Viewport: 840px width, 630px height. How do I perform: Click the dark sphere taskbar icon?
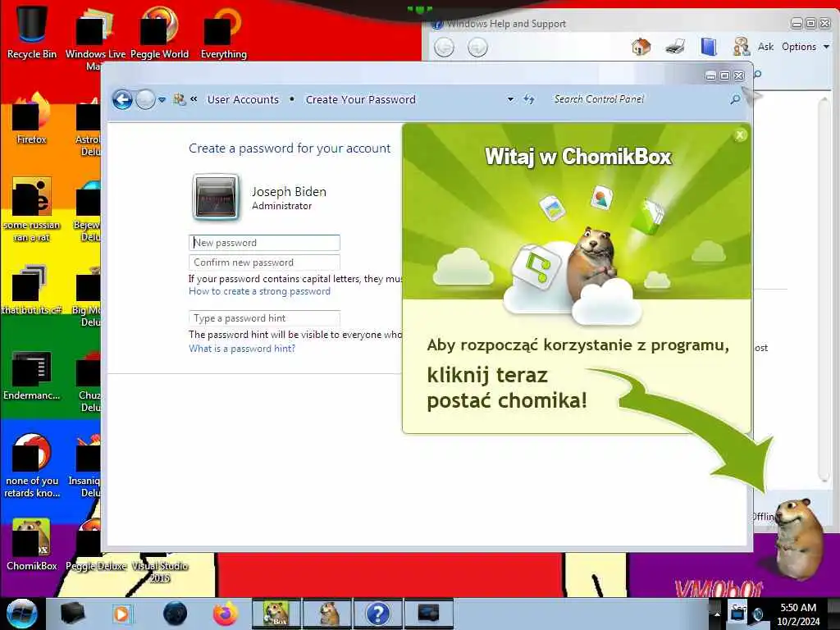click(176, 614)
